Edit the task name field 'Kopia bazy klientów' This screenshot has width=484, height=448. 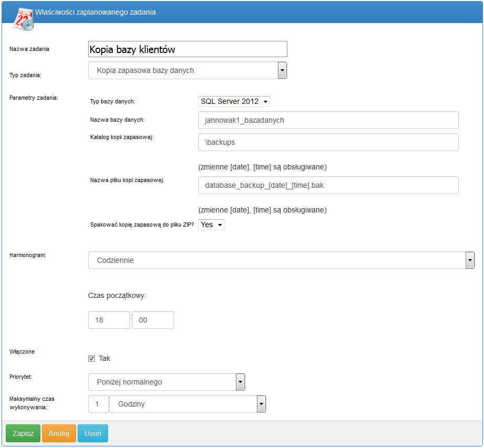(187, 49)
